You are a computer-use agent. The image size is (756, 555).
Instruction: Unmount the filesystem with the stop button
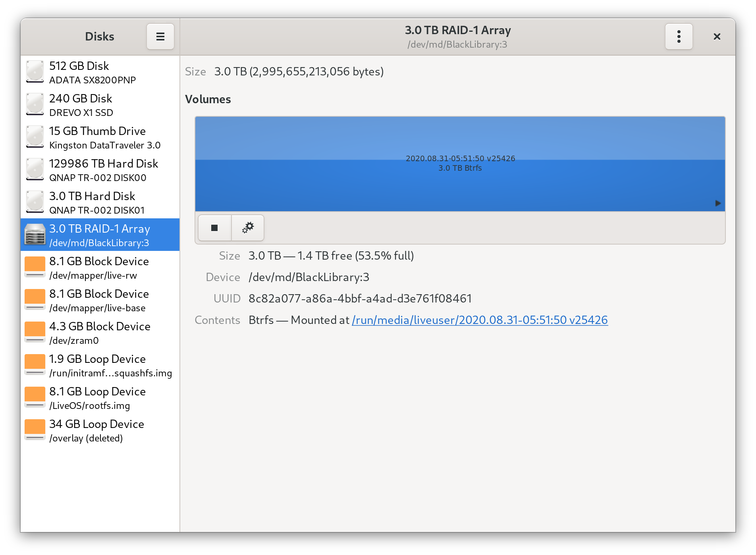[214, 228]
